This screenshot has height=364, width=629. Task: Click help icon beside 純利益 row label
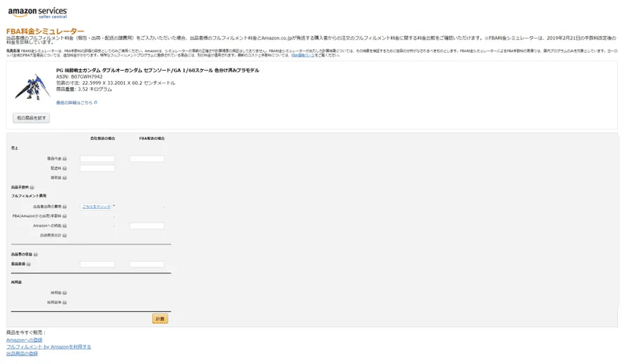click(64, 293)
